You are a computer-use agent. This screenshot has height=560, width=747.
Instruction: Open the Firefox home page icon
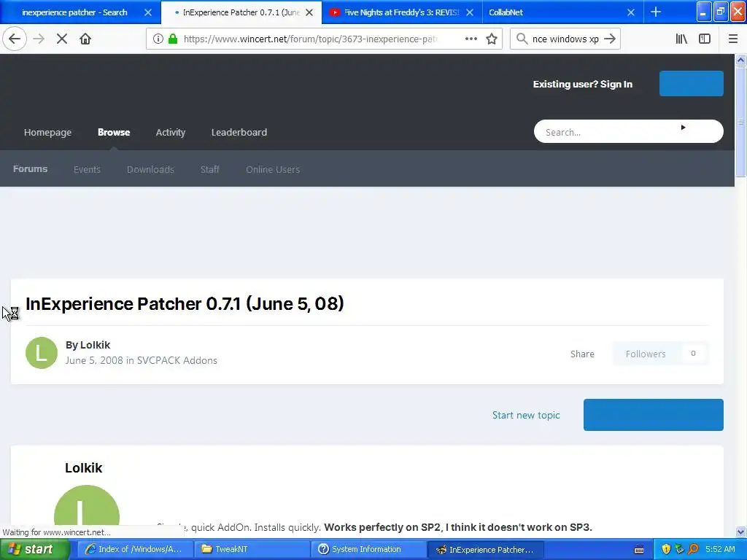[85, 39]
